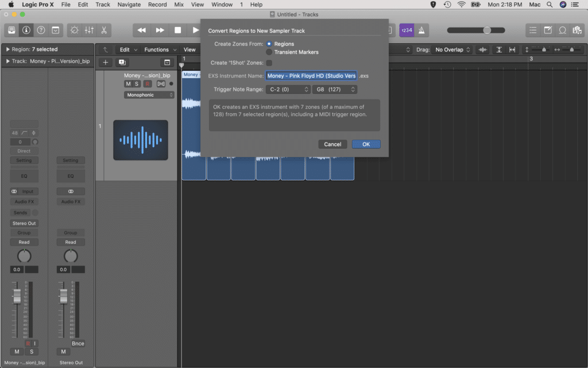Duplicate track with the duplicate icon

coord(122,62)
